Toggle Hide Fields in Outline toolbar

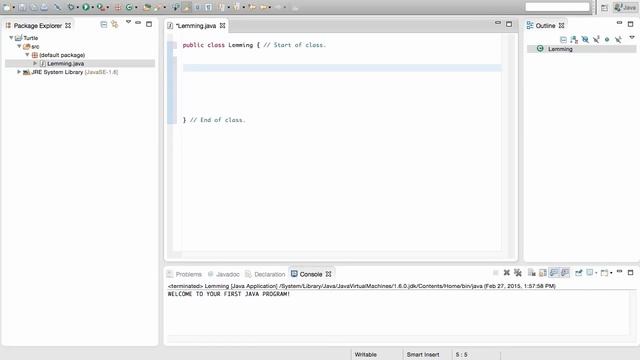click(585, 39)
